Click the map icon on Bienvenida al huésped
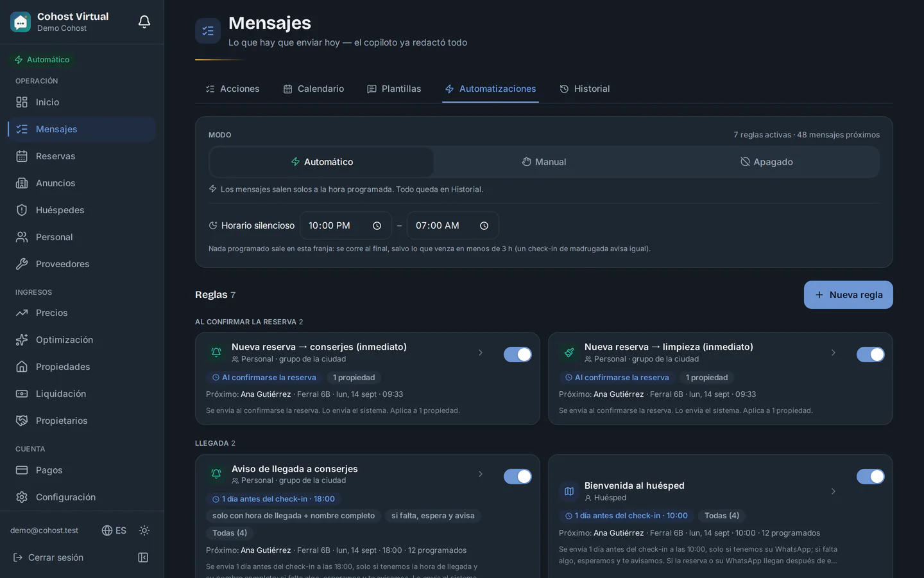 click(x=569, y=491)
